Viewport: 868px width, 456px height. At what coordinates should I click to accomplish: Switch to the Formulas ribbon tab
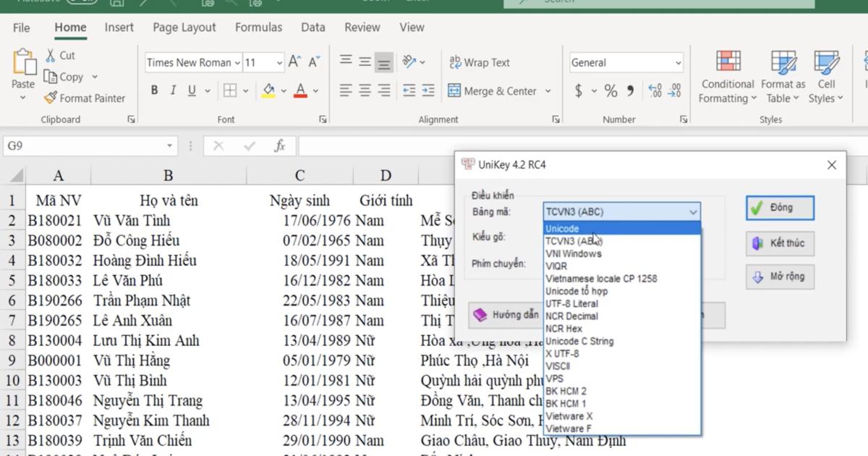point(258,28)
